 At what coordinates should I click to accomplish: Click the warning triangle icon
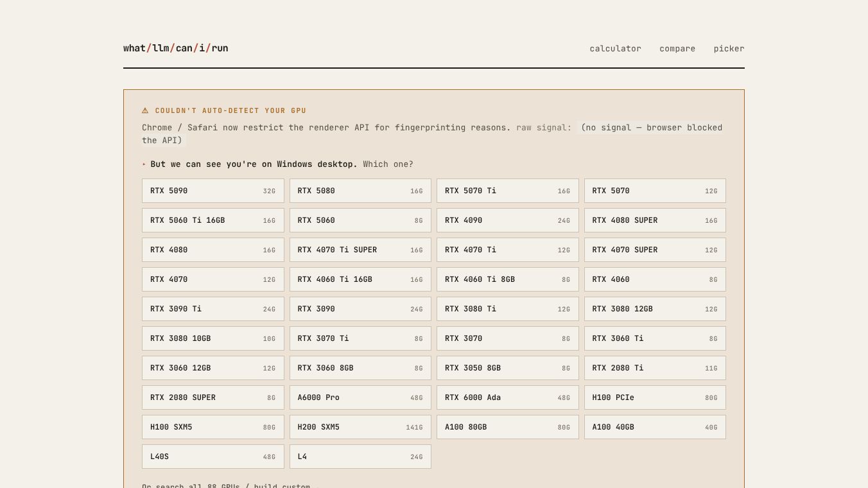(x=145, y=110)
